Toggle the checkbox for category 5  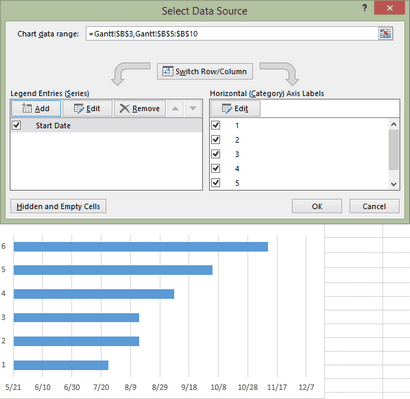pos(216,183)
